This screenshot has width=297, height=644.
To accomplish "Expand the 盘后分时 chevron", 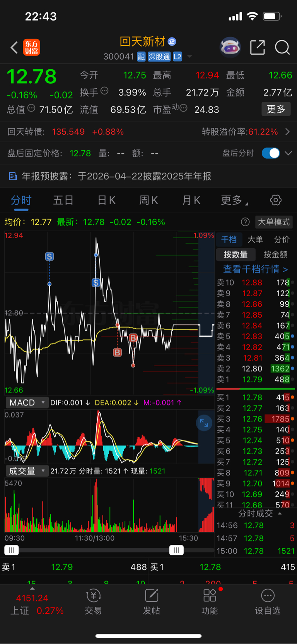I will (x=288, y=153).
